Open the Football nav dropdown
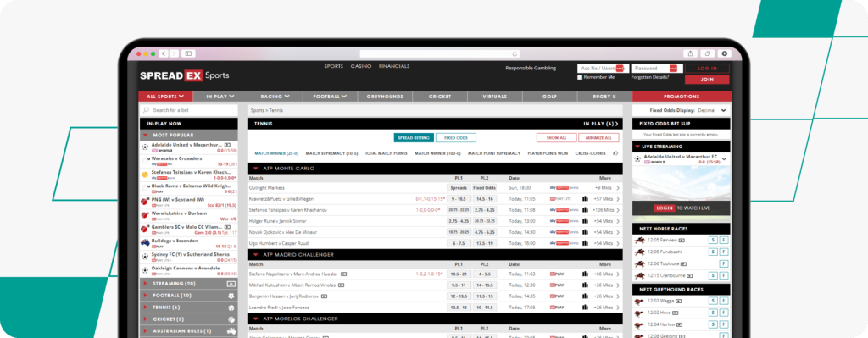868x338 pixels. pos(330,97)
